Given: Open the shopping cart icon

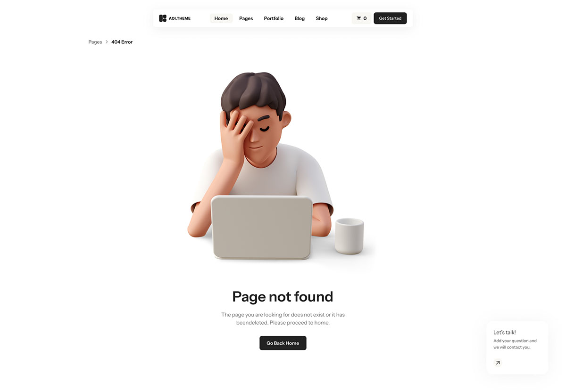Looking at the screenshot, I should (x=359, y=18).
